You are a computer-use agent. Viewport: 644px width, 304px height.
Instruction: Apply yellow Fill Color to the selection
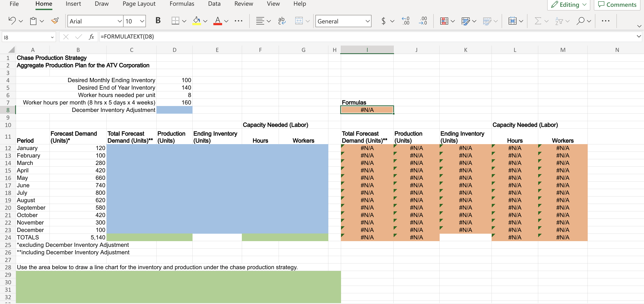[197, 21]
